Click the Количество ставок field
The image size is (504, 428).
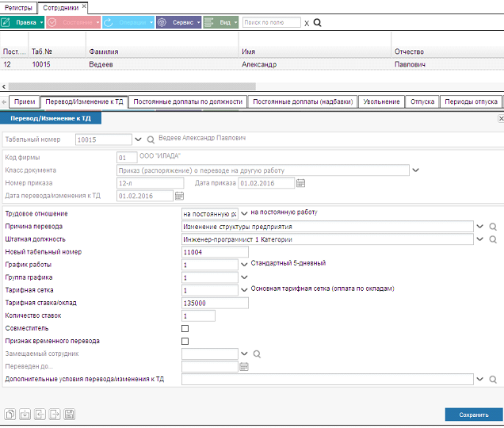[x=198, y=315]
